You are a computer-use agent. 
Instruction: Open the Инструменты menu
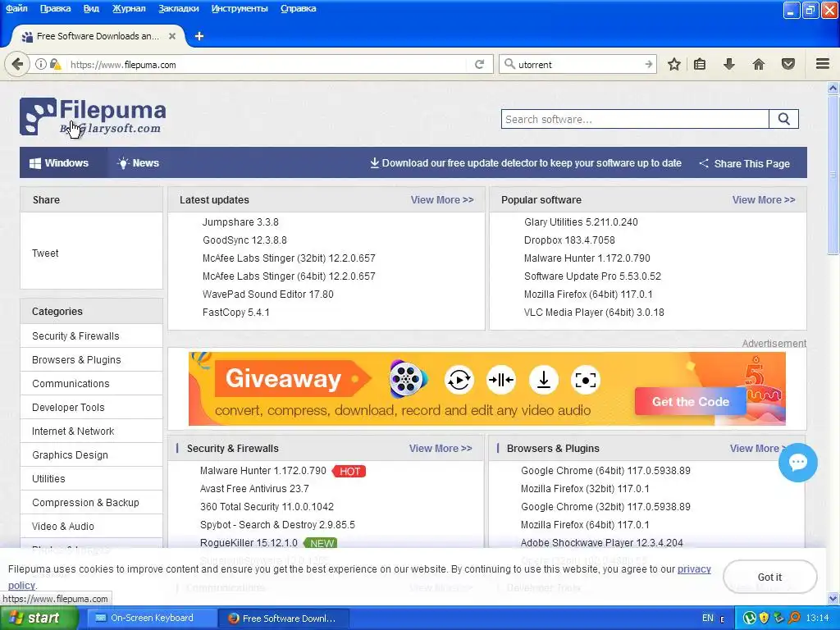coord(240,8)
